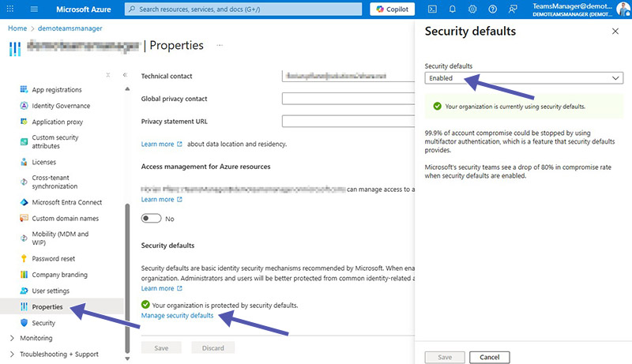Click Cancel in Security defaults panel
Screen dimensions: 632x364
[x=489, y=357]
